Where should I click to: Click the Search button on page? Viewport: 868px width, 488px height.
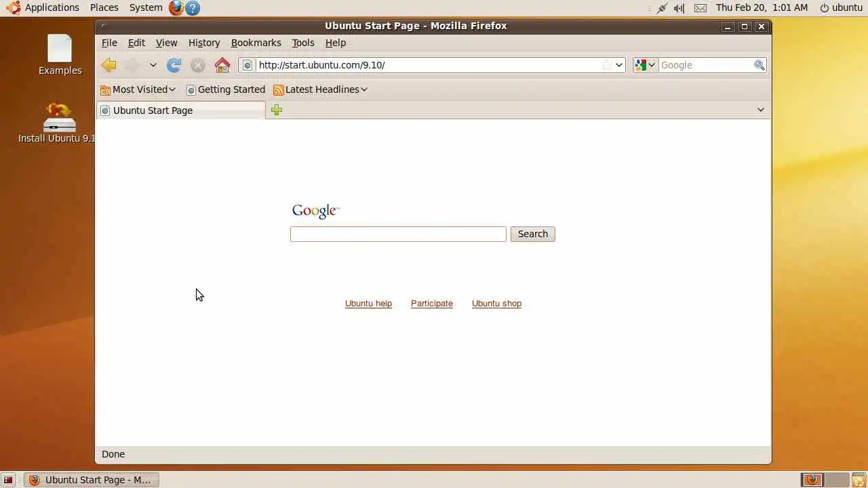point(533,234)
